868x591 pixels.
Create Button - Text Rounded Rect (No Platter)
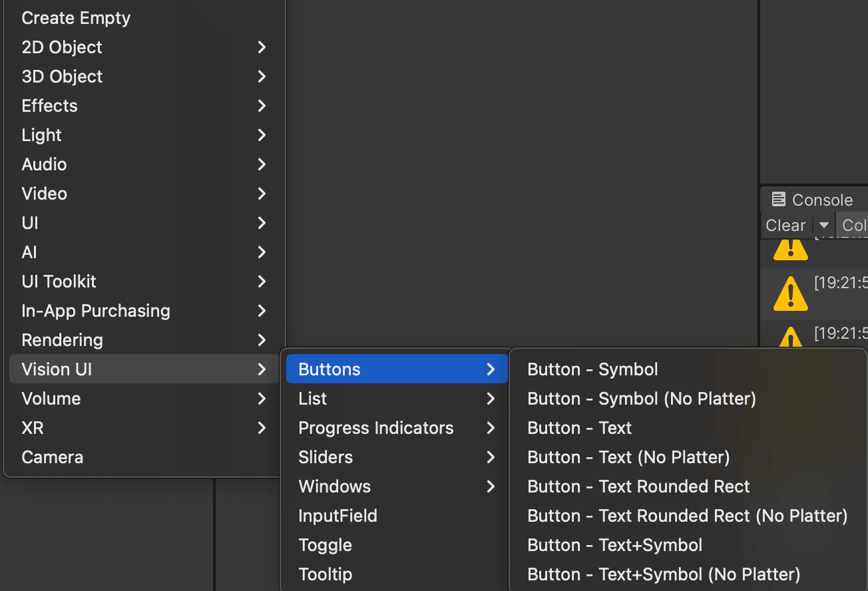(690, 516)
